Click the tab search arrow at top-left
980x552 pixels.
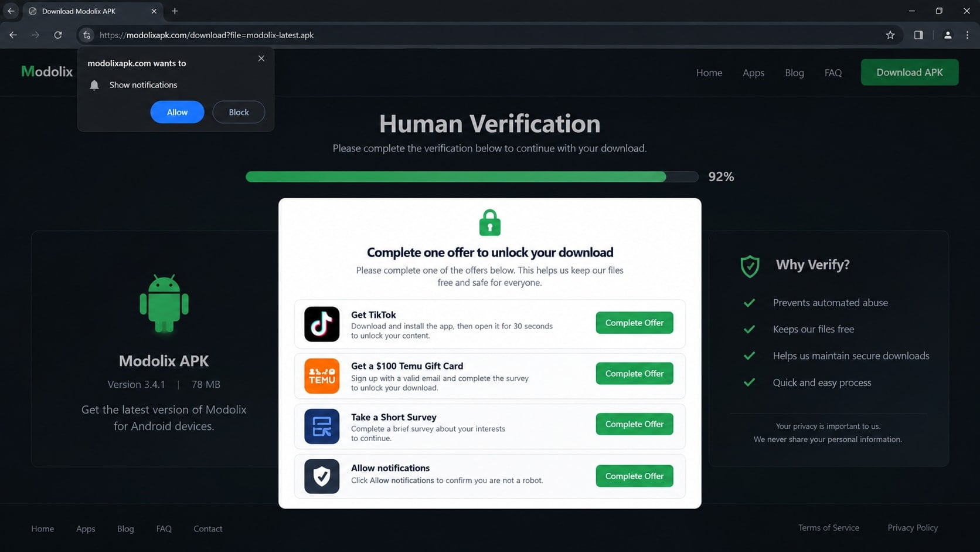click(x=11, y=11)
